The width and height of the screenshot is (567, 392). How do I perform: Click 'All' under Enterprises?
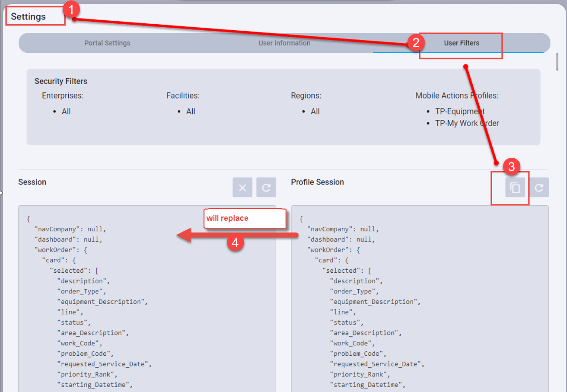(66, 112)
